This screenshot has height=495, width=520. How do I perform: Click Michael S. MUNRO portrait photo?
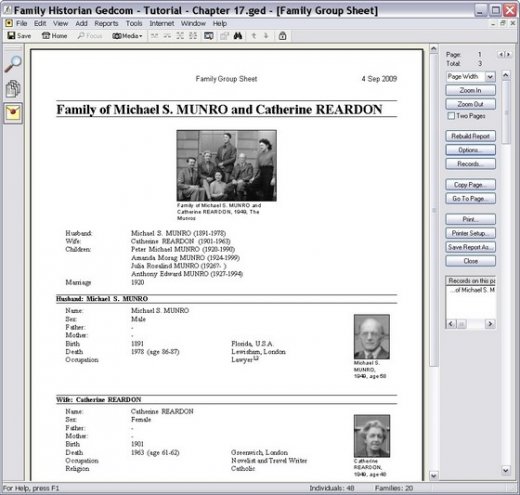[372, 337]
